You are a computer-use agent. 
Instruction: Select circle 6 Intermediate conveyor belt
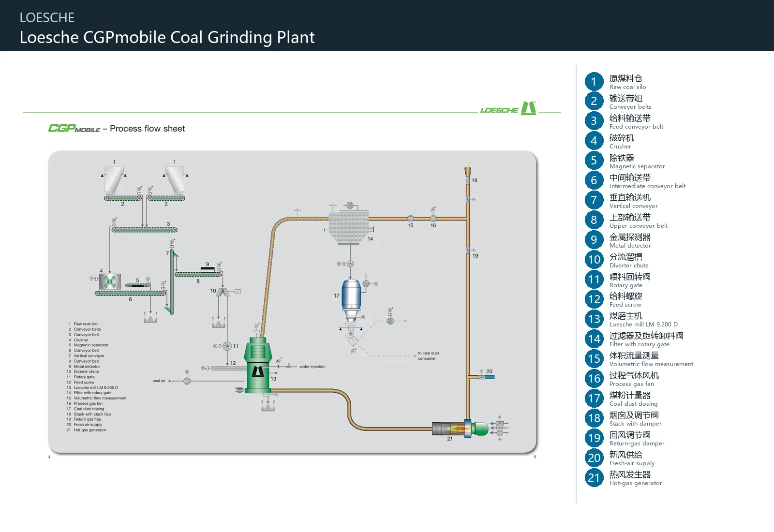594,181
